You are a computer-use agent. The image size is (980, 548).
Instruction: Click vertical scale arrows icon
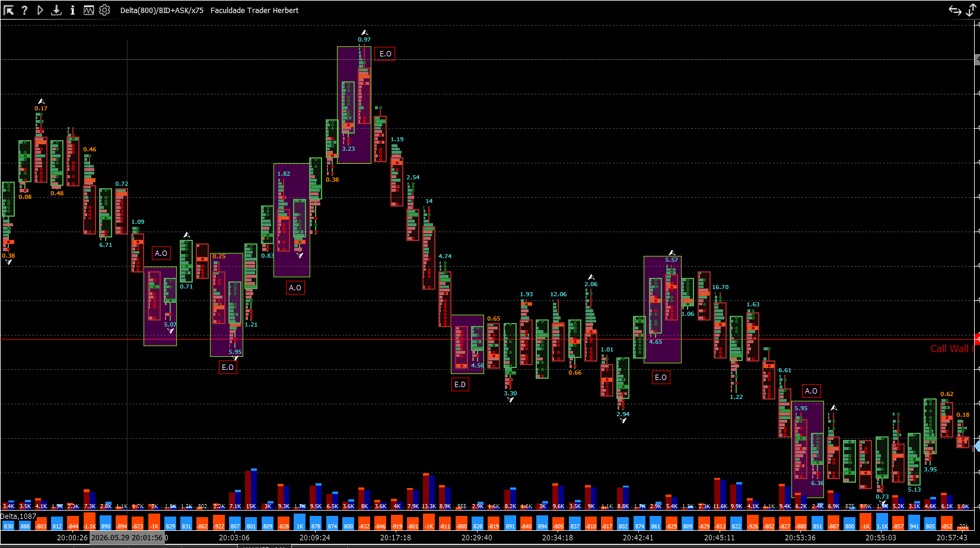click(x=971, y=10)
